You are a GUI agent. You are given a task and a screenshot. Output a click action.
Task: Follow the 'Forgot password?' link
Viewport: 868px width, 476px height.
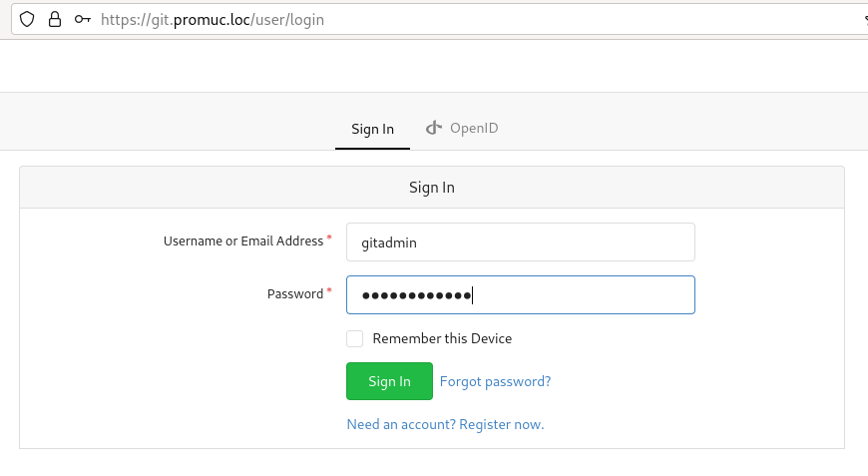click(495, 381)
